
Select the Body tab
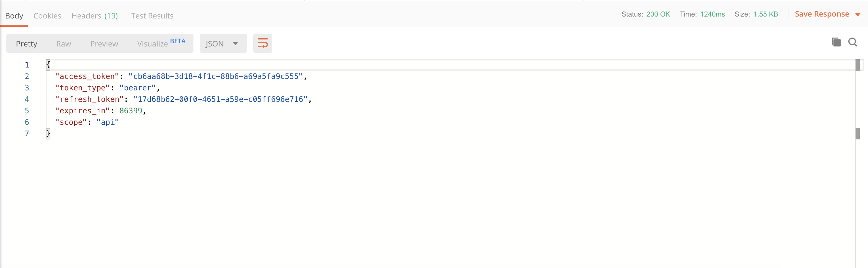tap(14, 16)
